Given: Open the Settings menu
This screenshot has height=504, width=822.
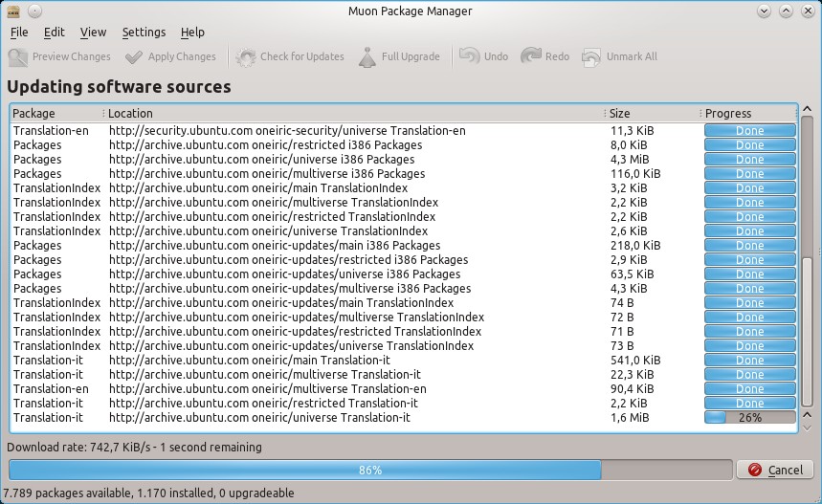Looking at the screenshot, I should 144,33.
